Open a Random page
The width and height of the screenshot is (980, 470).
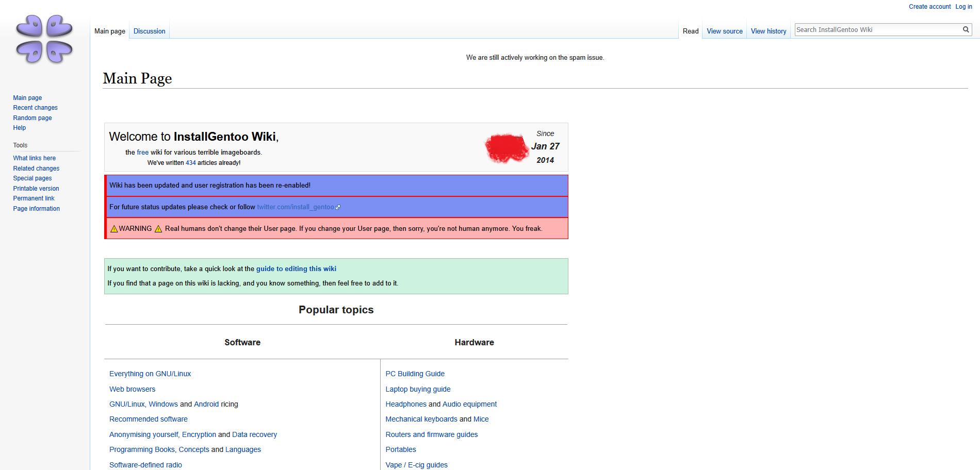(x=32, y=118)
